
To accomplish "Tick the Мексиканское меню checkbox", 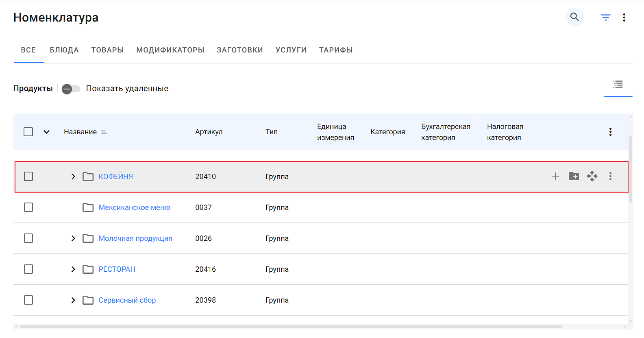I will pyautogui.click(x=28, y=207).
